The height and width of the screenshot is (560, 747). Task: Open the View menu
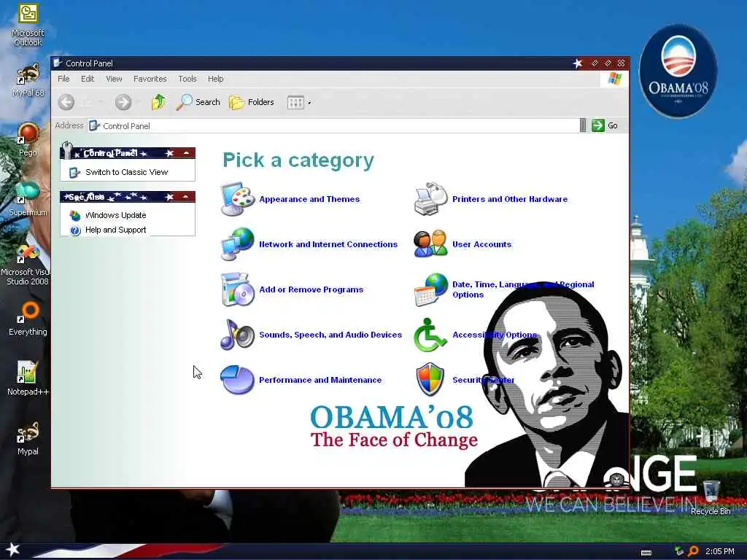click(114, 79)
